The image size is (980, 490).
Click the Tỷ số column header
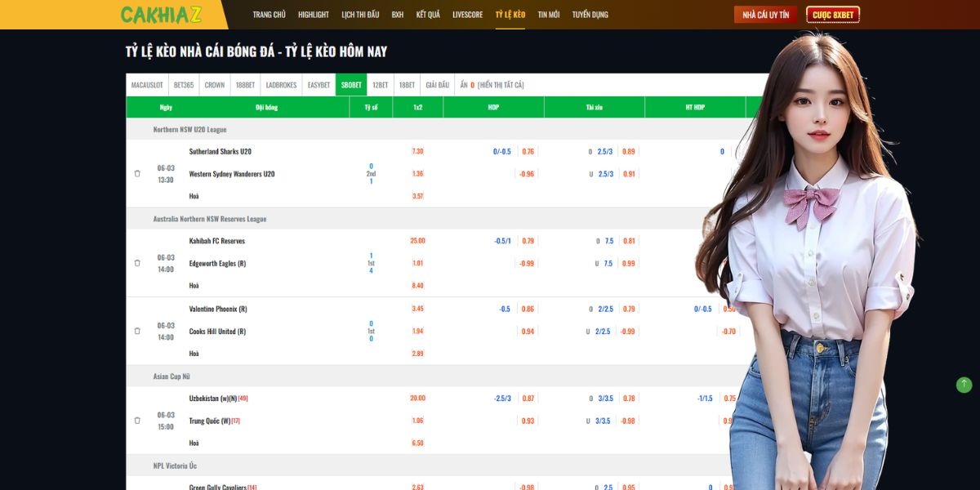point(371,107)
